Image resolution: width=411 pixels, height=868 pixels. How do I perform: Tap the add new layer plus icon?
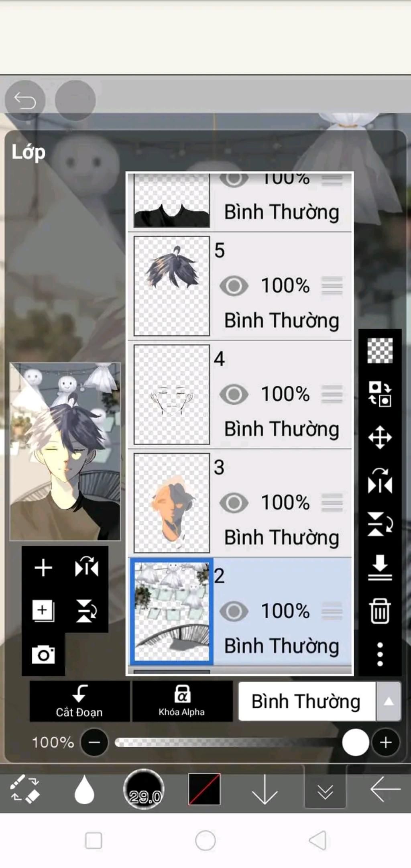point(43,568)
